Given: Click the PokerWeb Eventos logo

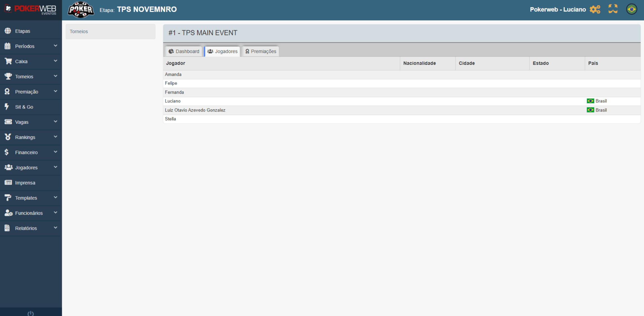Looking at the screenshot, I should (x=31, y=9).
